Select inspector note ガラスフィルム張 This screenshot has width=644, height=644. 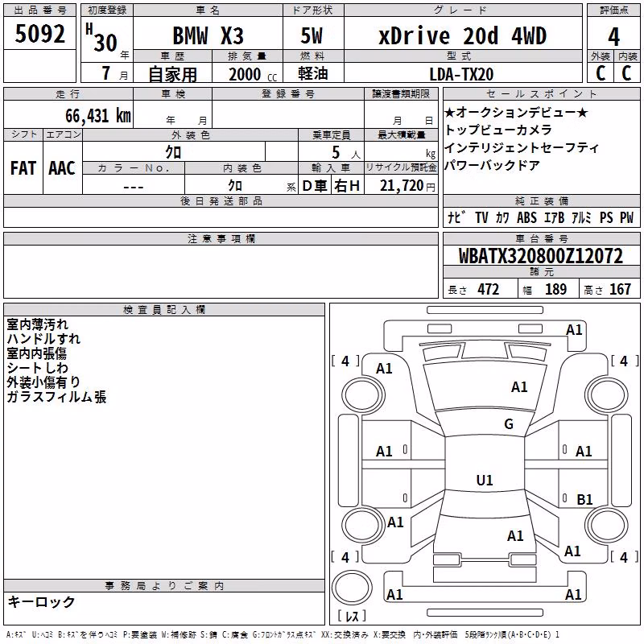[56, 397]
